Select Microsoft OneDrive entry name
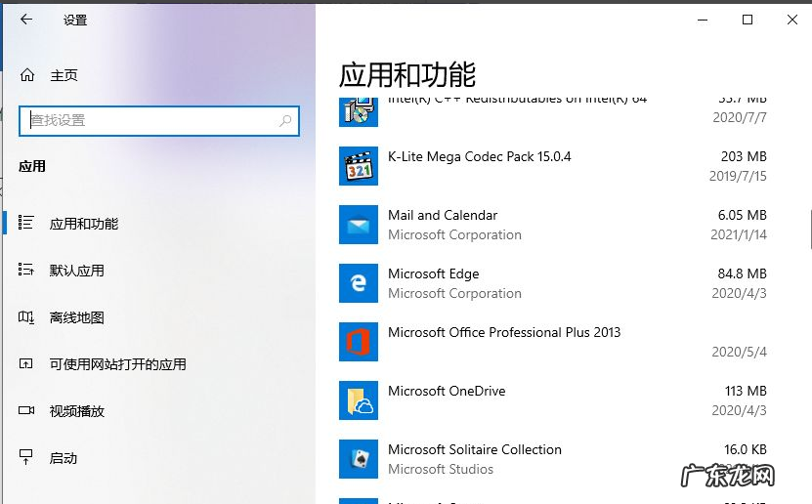This screenshot has height=504, width=812. (447, 392)
